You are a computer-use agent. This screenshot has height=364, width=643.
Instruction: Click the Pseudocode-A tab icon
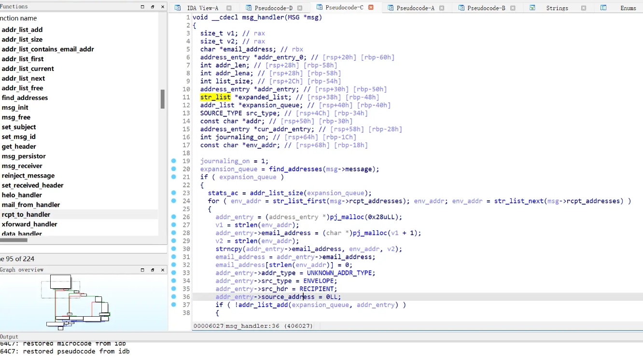391,8
